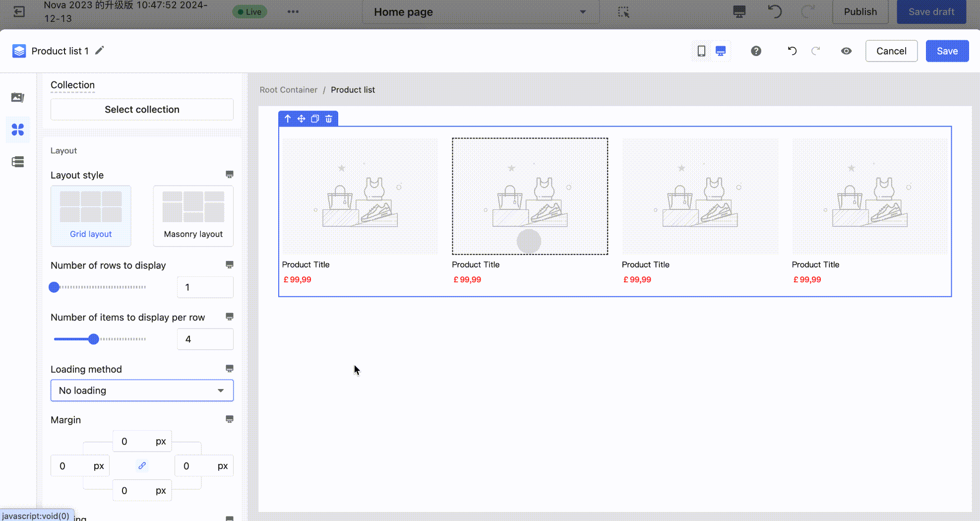Screen dimensions: 980x521
Task: Click the Cancel button
Action: click(x=891, y=51)
